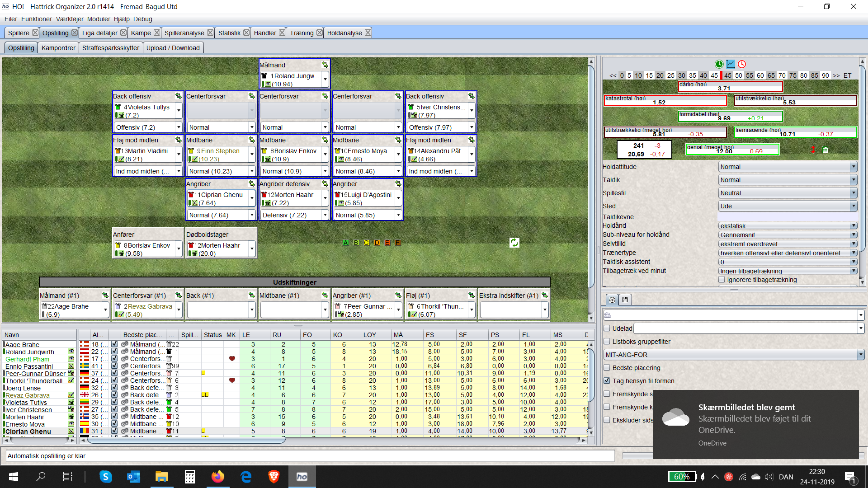868x488 pixels.
Task: Open the Funktioner menu
Action: pos(36,19)
